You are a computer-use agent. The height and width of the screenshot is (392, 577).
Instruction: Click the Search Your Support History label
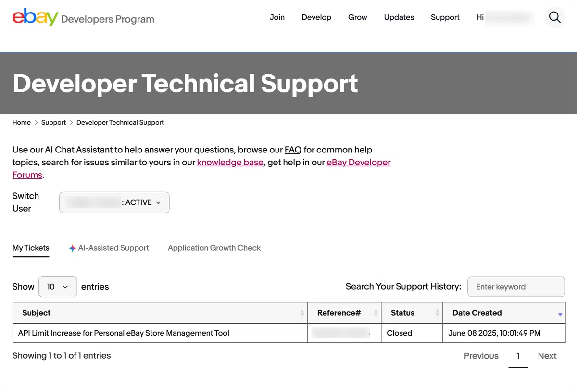point(403,287)
